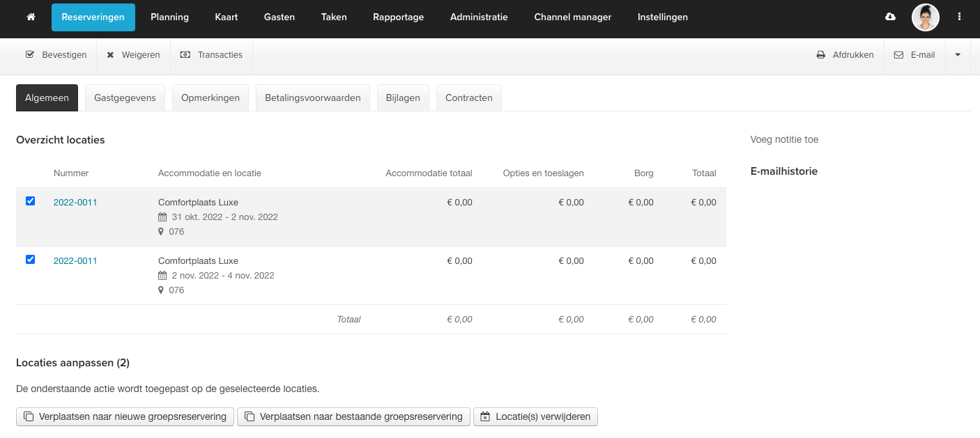Click Comfortplaats Luxe in the first row
980x438 pixels.
pos(198,203)
